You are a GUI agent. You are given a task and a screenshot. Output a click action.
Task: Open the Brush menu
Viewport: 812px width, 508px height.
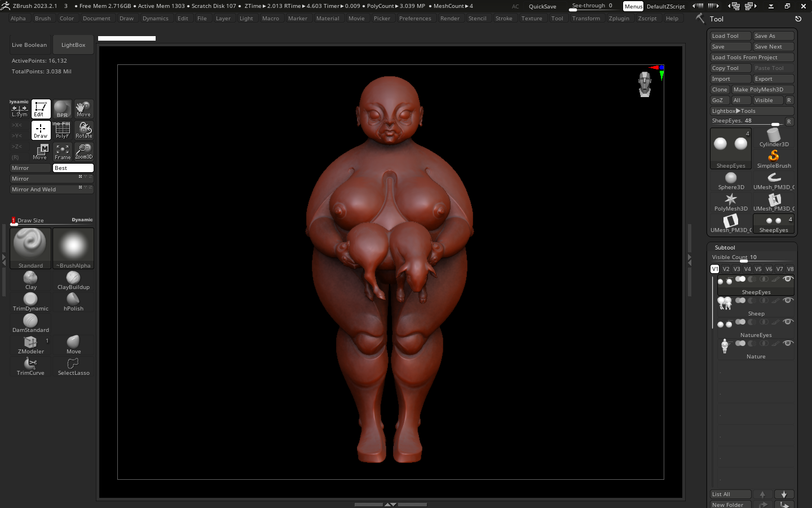(x=43, y=19)
